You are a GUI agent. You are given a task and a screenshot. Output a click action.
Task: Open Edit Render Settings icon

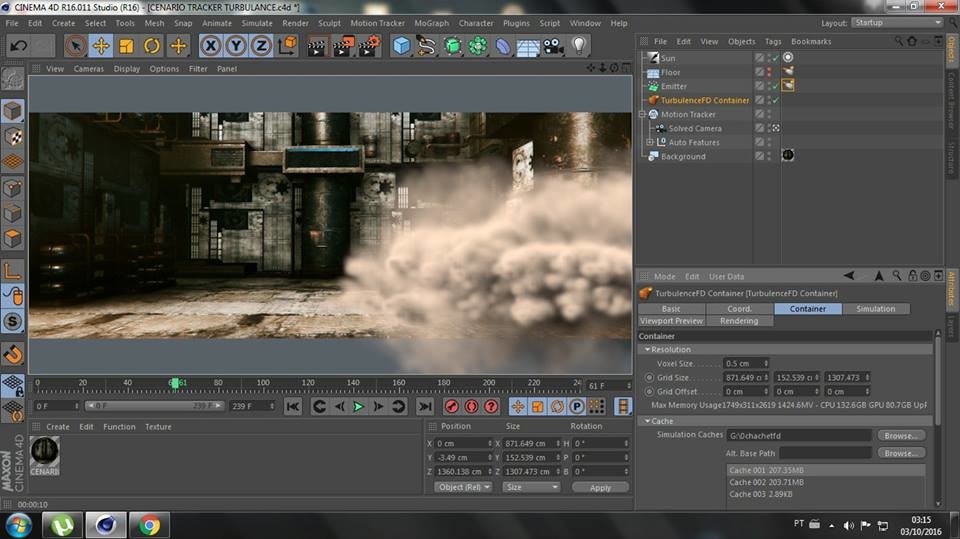[370, 46]
